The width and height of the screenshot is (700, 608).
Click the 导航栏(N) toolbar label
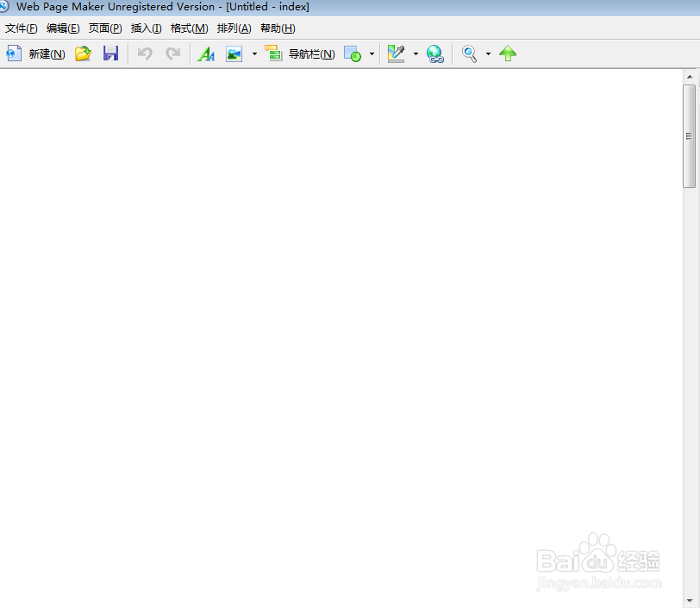tap(311, 54)
